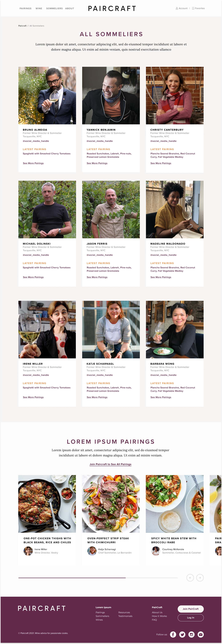Click the email envelope icon in footer
The image size is (222, 644).
click(x=201, y=634)
